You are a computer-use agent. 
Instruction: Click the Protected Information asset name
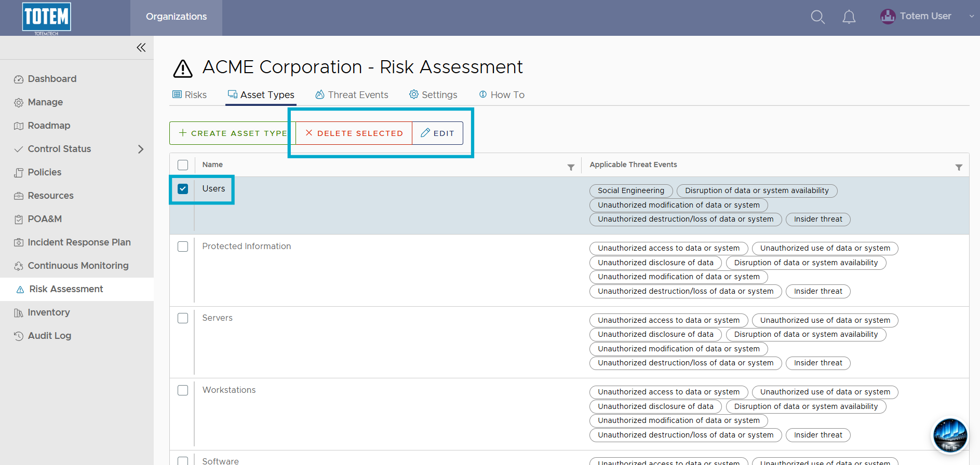(x=247, y=247)
